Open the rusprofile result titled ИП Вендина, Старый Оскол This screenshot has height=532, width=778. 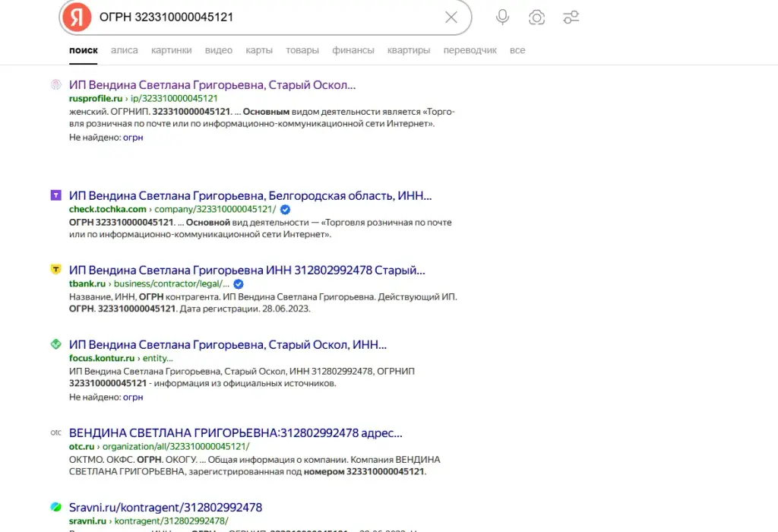point(213,85)
